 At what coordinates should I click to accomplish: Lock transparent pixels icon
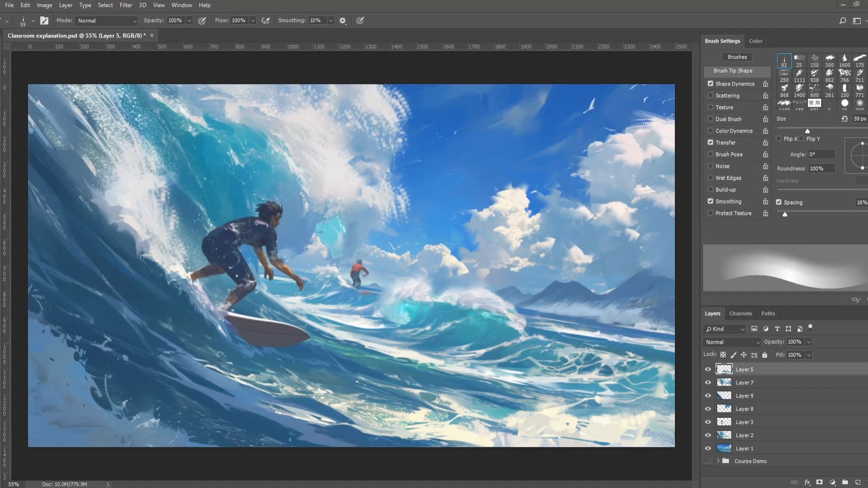tap(723, 355)
